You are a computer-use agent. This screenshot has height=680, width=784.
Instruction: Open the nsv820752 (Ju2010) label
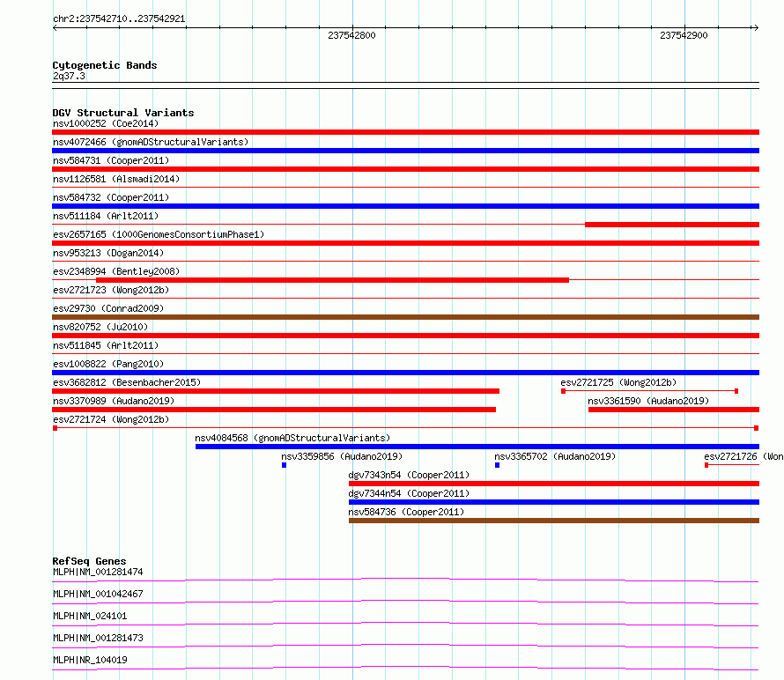[100, 327]
